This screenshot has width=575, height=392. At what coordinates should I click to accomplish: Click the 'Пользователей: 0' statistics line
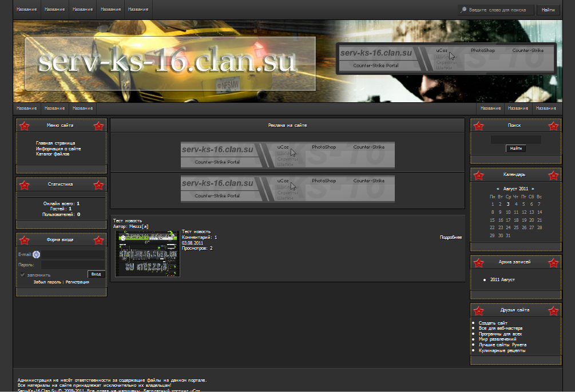tap(61, 214)
